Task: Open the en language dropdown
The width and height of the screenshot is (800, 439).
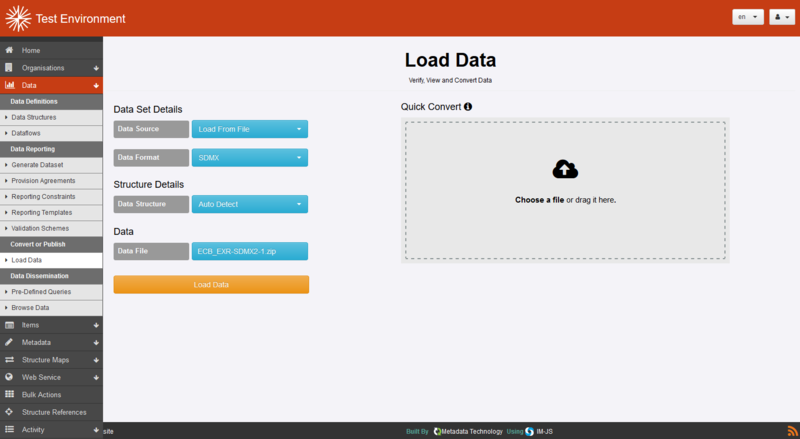Action: point(747,17)
